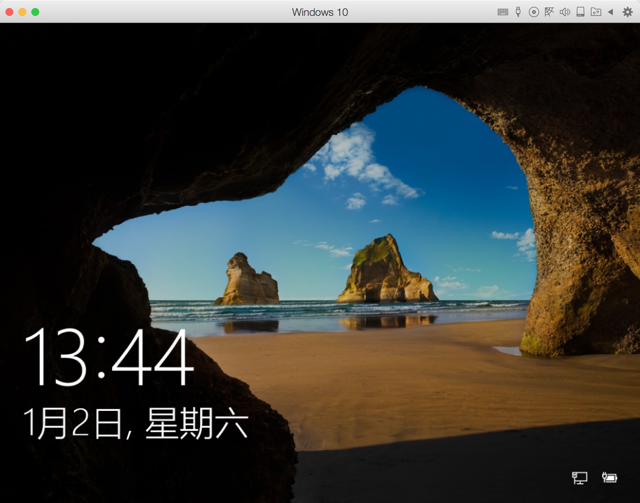
Task: Close the Windows 10 VM window
Action: tap(9, 12)
